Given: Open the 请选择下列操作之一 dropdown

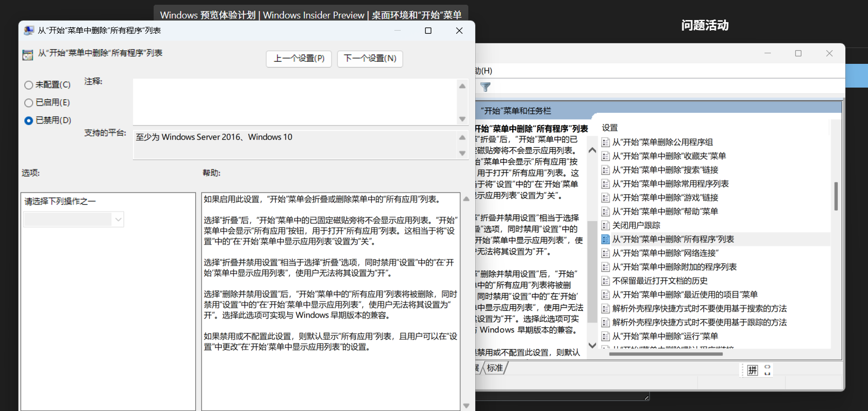Looking at the screenshot, I should (x=73, y=219).
